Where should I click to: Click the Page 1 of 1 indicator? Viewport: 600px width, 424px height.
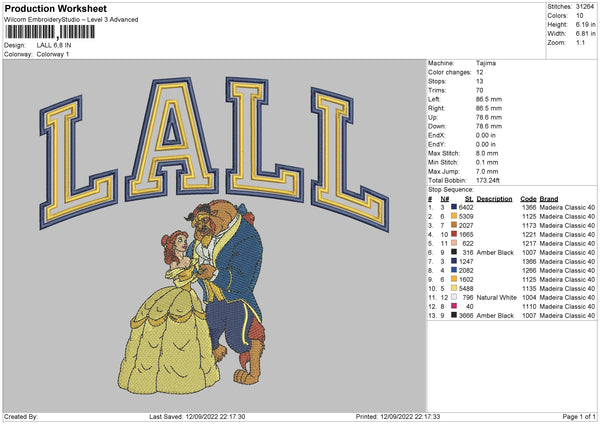[579, 416]
